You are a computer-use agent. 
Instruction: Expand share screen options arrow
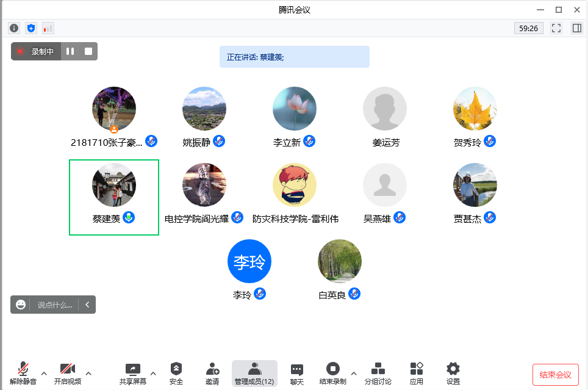click(x=153, y=373)
